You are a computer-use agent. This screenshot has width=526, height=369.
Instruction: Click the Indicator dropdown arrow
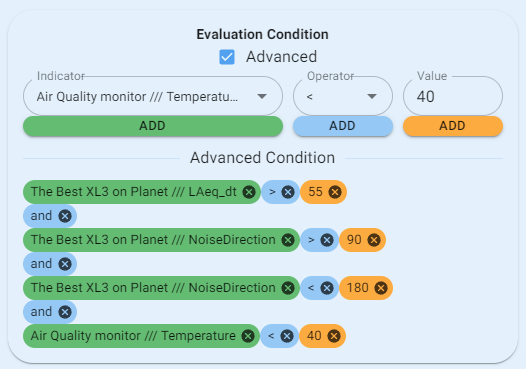(262, 97)
